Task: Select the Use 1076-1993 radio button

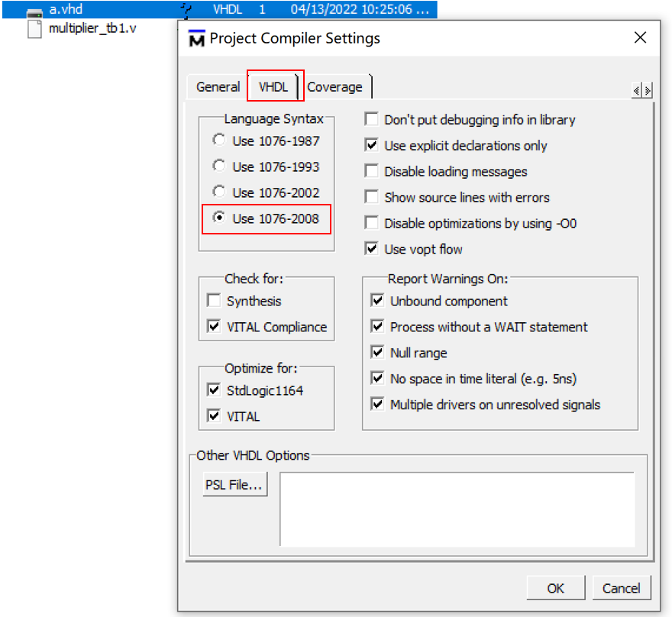Action: 219,166
